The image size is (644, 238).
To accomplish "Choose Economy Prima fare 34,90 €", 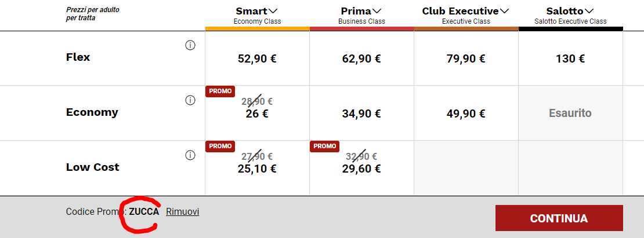I will point(361,113).
